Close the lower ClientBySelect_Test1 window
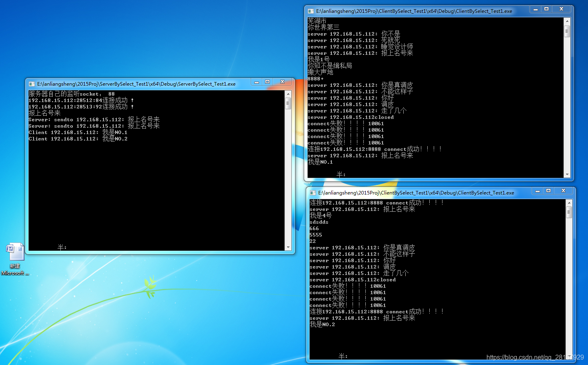This screenshot has height=365, width=588. click(x=563, y=191)
